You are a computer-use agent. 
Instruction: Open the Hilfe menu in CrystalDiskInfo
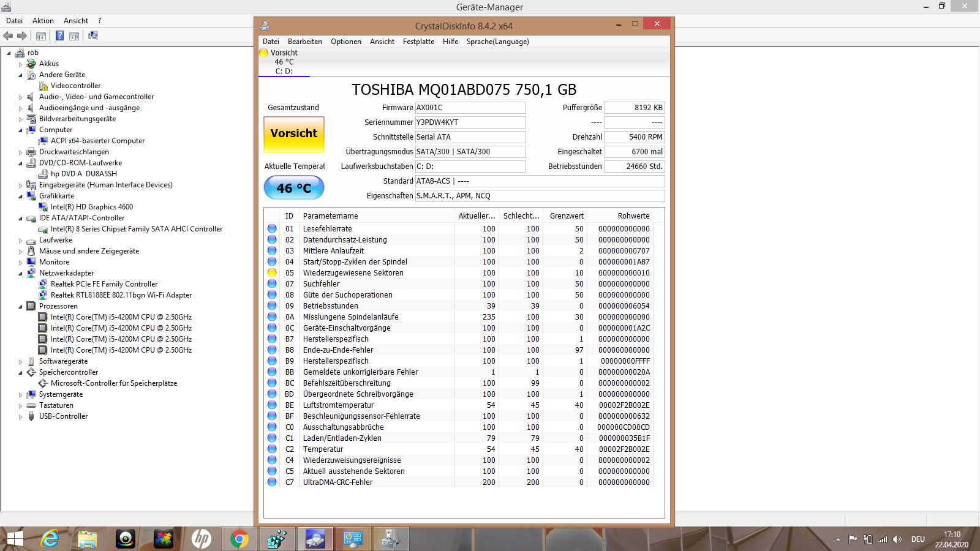[x=451, y=42]
